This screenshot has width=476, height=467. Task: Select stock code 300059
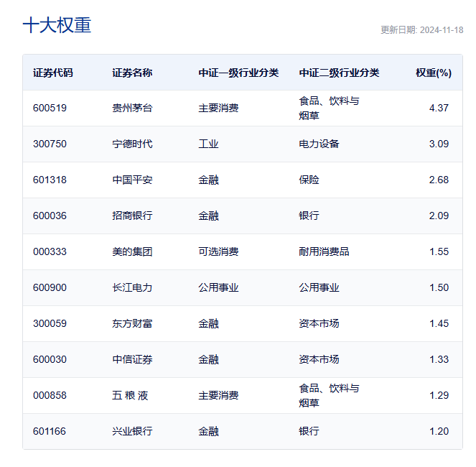point(50,323)
